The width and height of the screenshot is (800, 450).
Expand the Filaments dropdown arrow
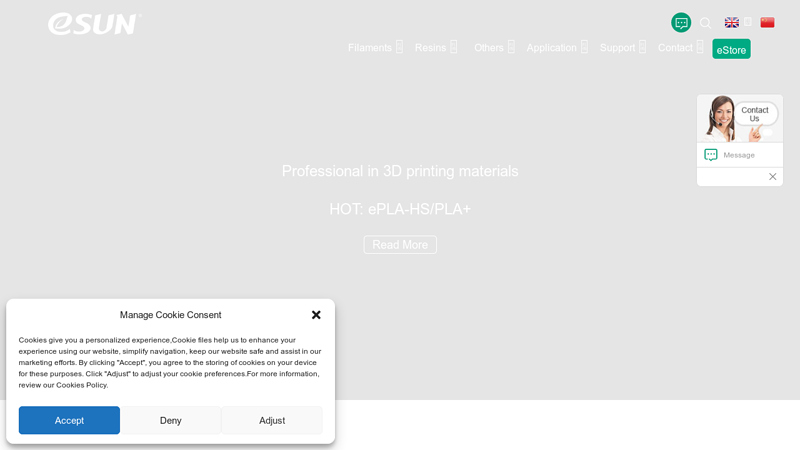coord(399,47)
